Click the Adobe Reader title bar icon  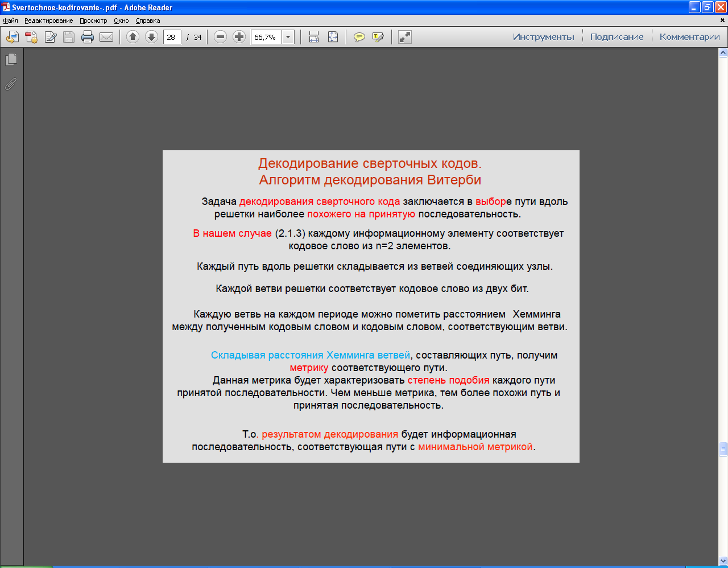coord(6,7)
